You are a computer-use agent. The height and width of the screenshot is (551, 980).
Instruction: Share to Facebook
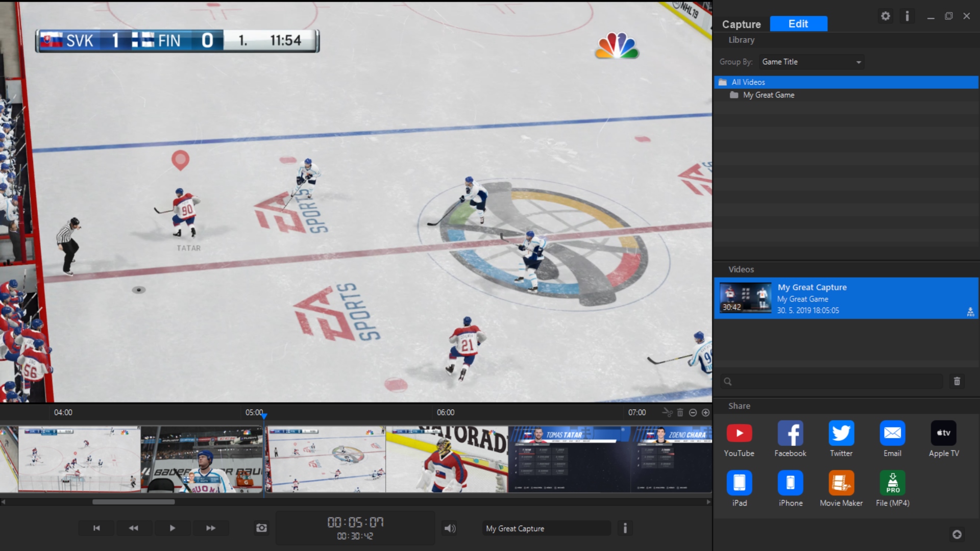(x=790, y=439)
